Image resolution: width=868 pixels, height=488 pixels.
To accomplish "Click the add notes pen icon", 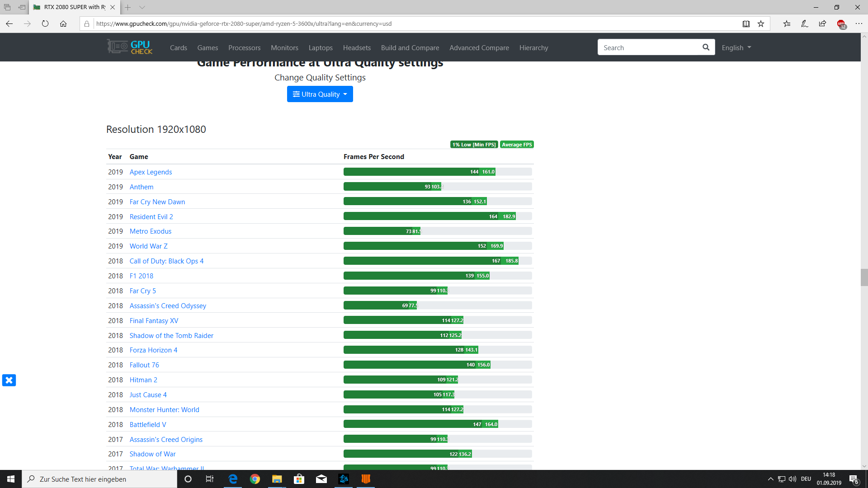I will (805, 24).
